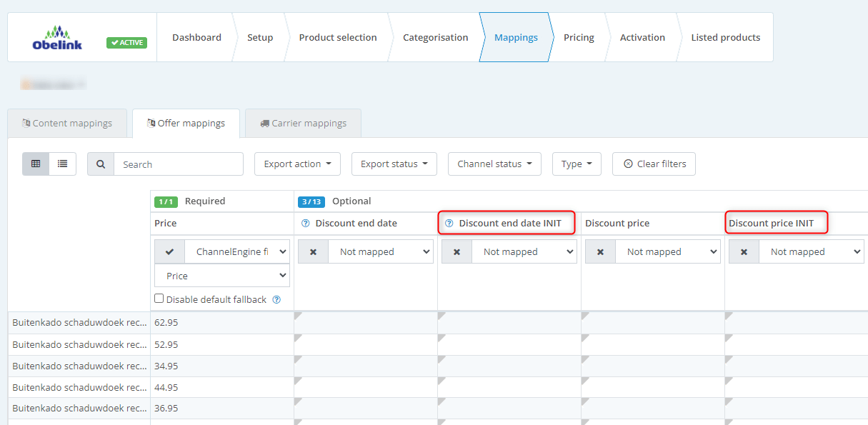The height and width of the screenshot is (425, 868).
Task: Switch to the Content mappings tab
Action: pos(66,123)
